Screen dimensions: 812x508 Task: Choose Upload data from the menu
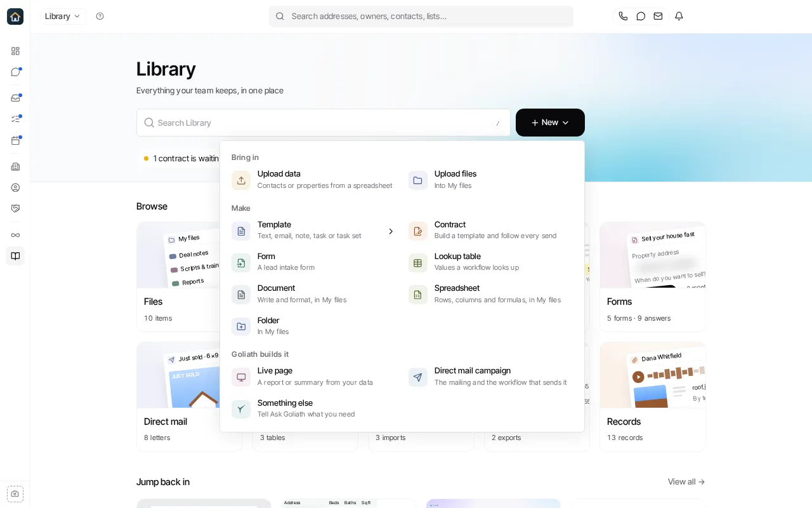coord(313,180)
